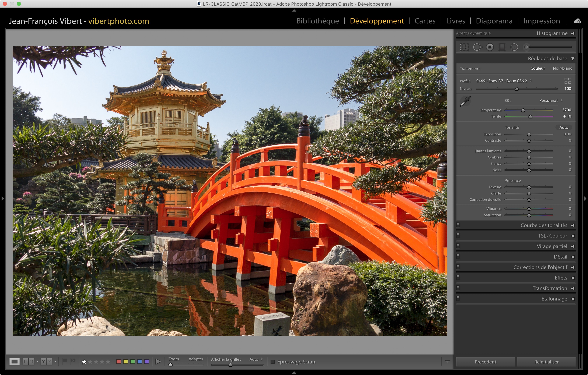The height and width of the screenshot is (375, 588).
Task: Select the Crop overlay tool
Action: pos(464,47)
